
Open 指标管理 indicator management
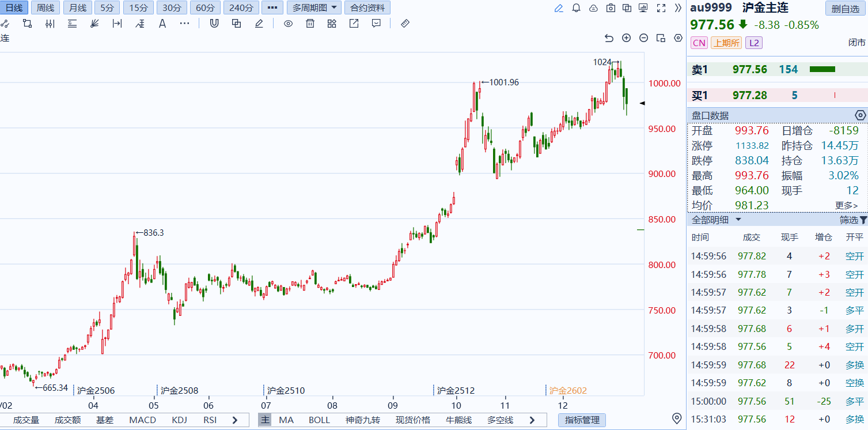coord(582,420)
